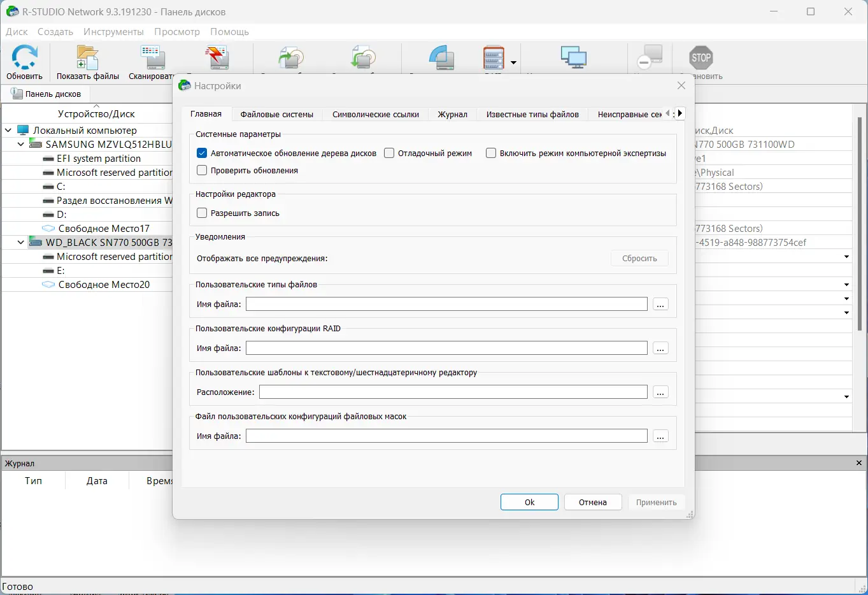Click the right arrow to scroll settings tabs
This screenshot has height=595, width=868.
pos(680,113)
